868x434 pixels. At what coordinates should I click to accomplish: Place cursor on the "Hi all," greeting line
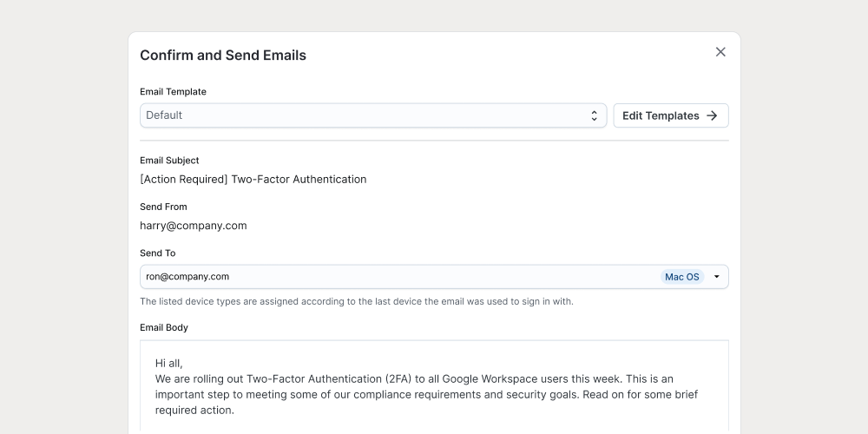pyautogui.click(x=169, y=363)
